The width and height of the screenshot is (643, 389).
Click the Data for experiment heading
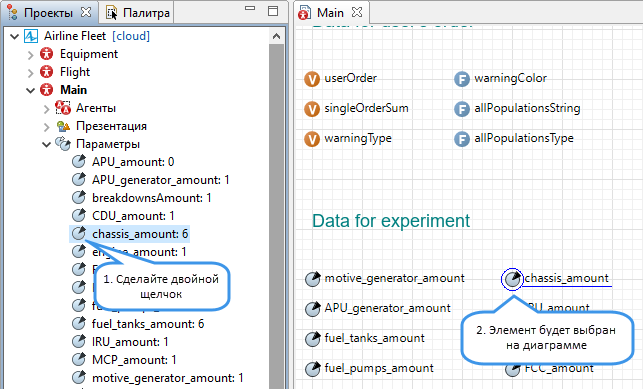point(391,221)
